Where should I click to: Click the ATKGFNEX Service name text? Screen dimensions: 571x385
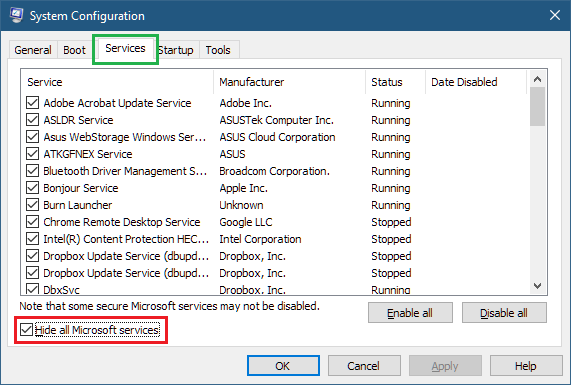coord(87,154)
